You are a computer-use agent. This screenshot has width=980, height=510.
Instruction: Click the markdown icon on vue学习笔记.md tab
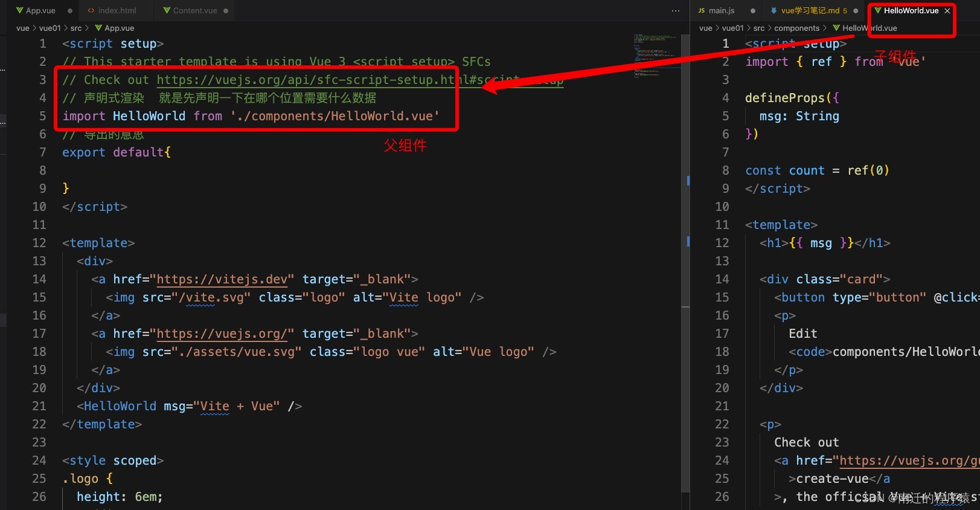pos(773,11)
